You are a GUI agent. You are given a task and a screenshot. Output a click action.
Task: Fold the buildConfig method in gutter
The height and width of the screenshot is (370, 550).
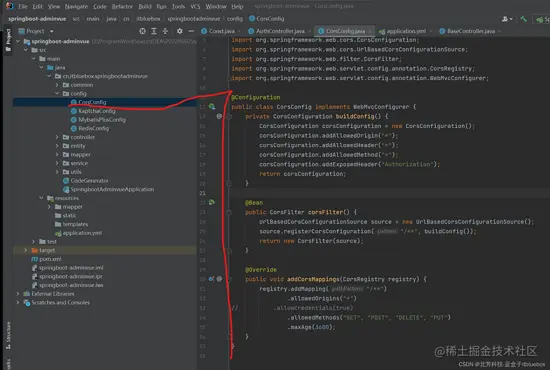(x=230, y=116)
